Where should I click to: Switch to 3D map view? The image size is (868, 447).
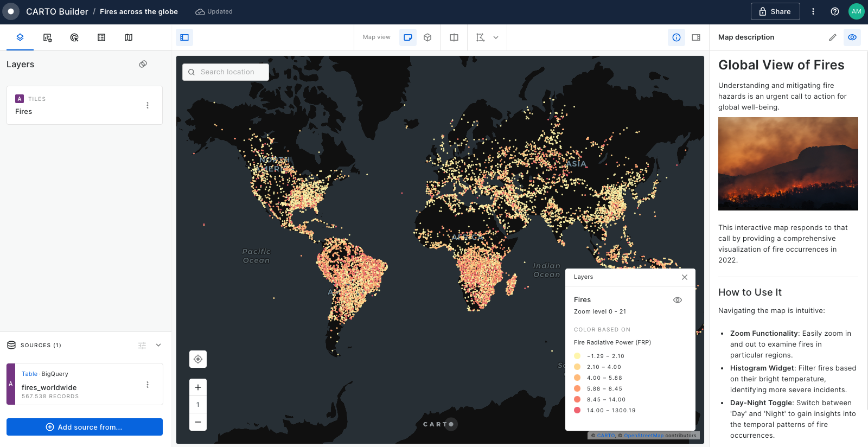click(x=427, y=37)
